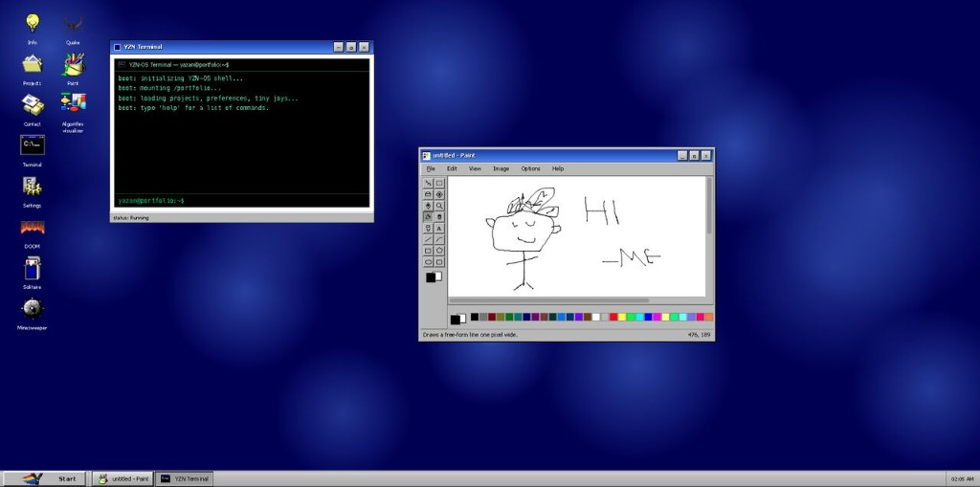Switch to untitled - Paint taskbar button
The height and width of the screenshot is (487, 980).
pos(122,479)
